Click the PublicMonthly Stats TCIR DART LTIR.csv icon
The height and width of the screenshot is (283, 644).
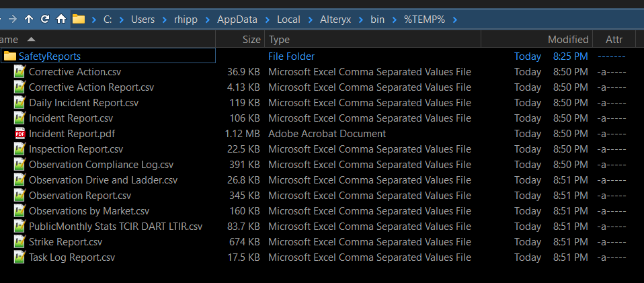point(19,227)
